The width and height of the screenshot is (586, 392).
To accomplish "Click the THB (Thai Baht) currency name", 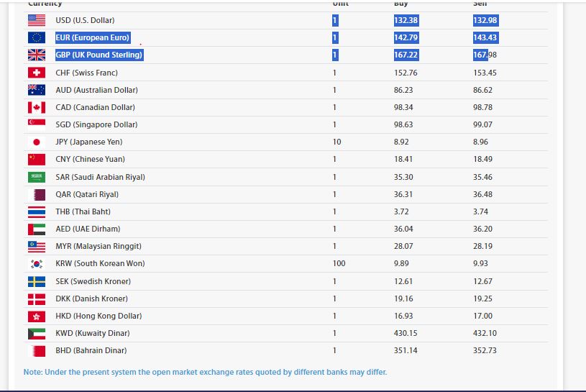I will [x=83, y=211].
